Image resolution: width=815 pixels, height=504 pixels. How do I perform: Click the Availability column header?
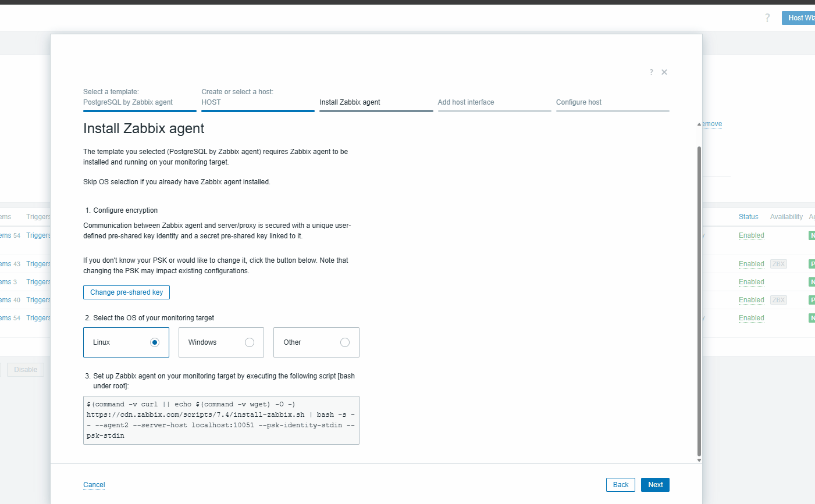coord(786,217)
